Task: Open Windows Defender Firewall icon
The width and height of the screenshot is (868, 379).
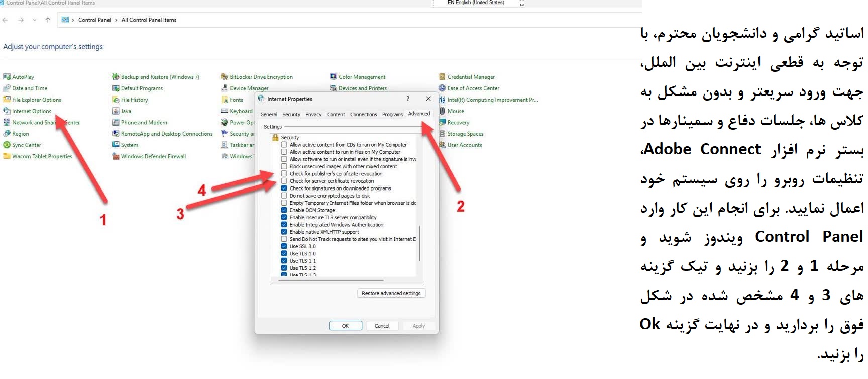Action: coord(116,156)
